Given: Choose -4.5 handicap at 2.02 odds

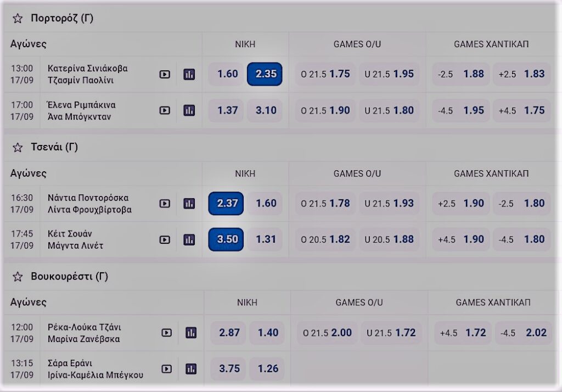Looking at the screenshot, I should 525,333.
